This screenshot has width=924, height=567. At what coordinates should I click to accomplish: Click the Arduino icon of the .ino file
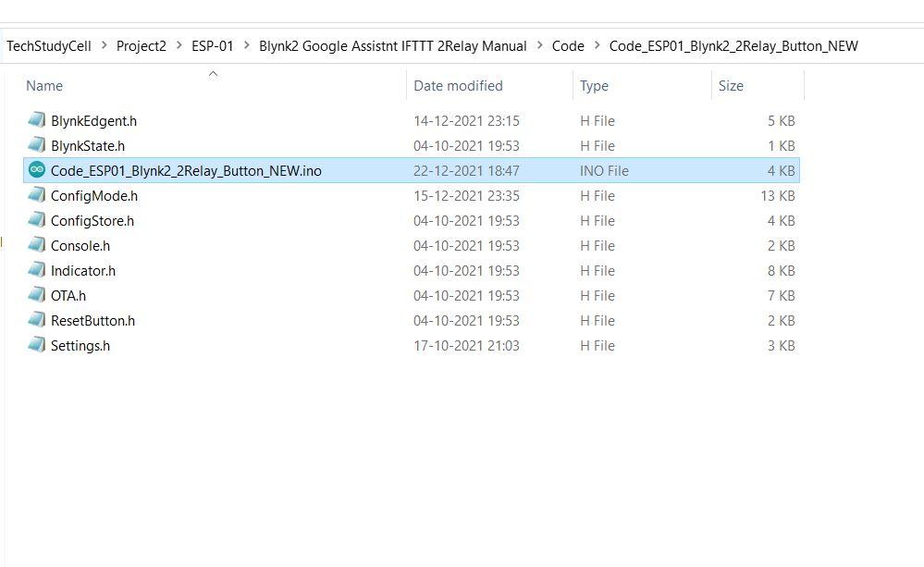37,170
